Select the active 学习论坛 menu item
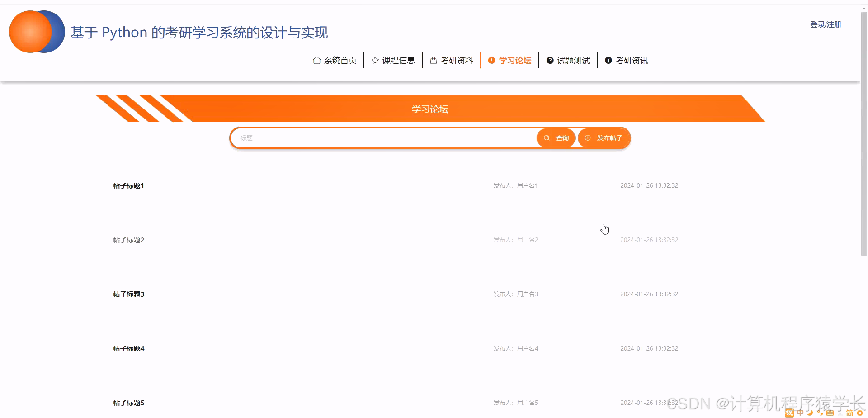 click(510, 60)
